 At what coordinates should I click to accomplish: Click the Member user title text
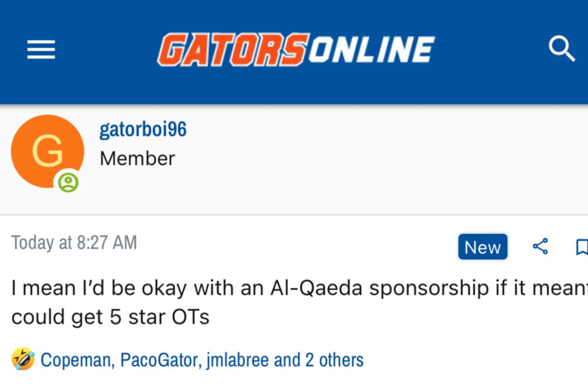(x=137, y=159)
